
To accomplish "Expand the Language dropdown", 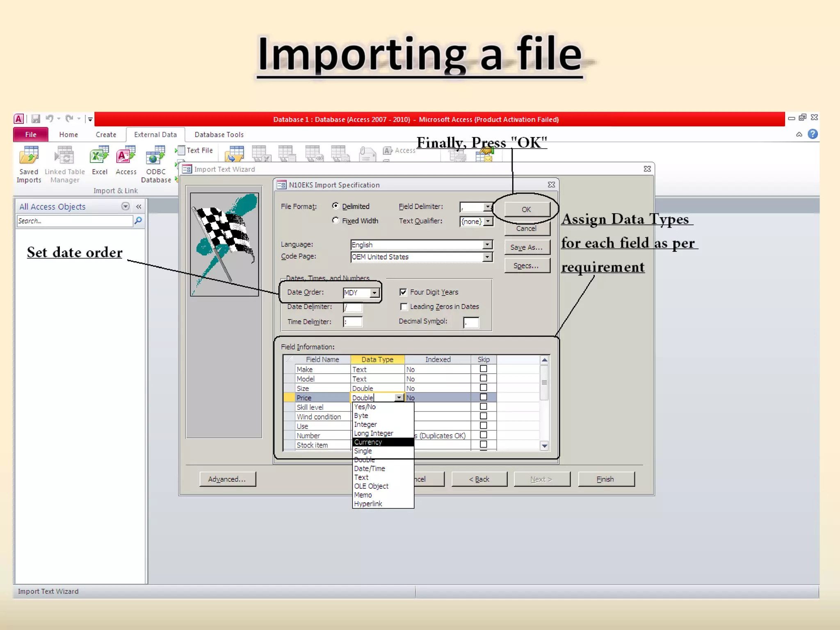I will [487, 245].
